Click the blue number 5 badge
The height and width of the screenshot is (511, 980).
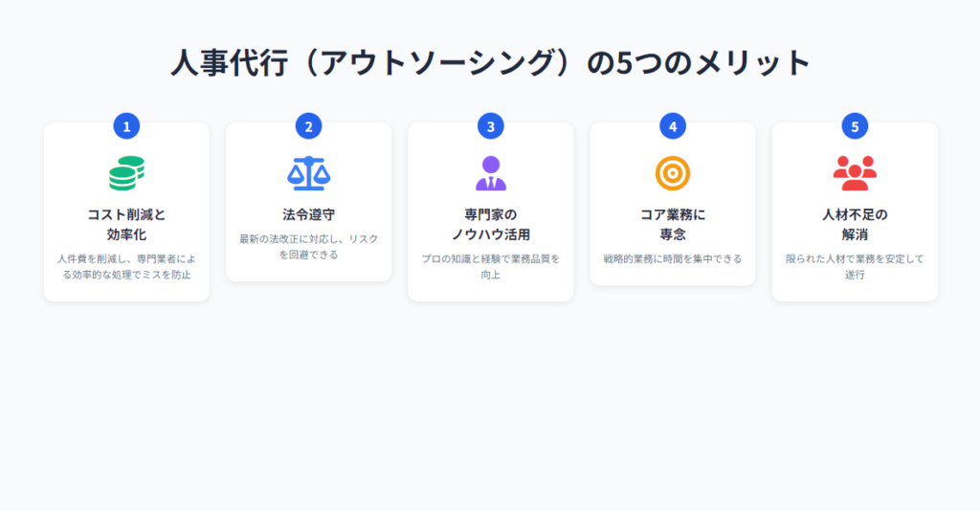click(x=855, y=125)
